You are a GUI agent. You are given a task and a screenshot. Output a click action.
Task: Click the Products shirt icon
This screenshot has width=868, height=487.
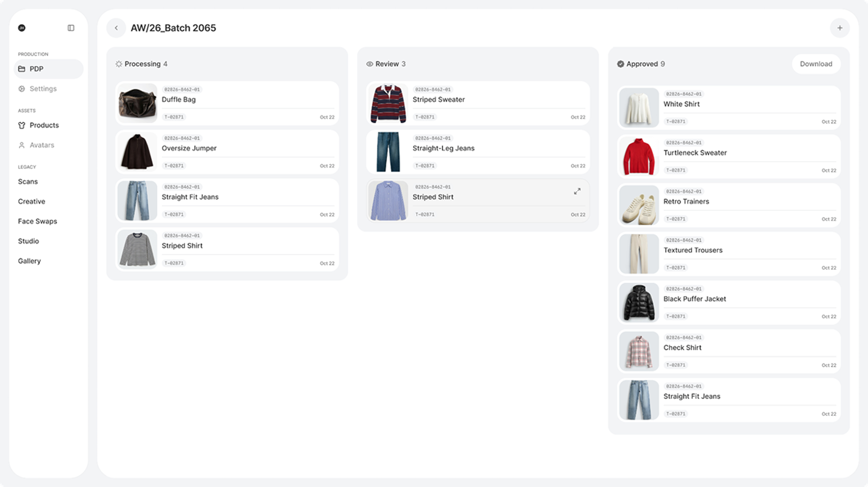(x=22, y=126)
